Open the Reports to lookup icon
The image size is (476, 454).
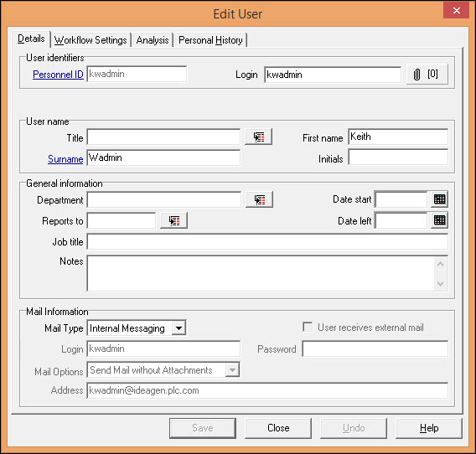tap(174, 220)
